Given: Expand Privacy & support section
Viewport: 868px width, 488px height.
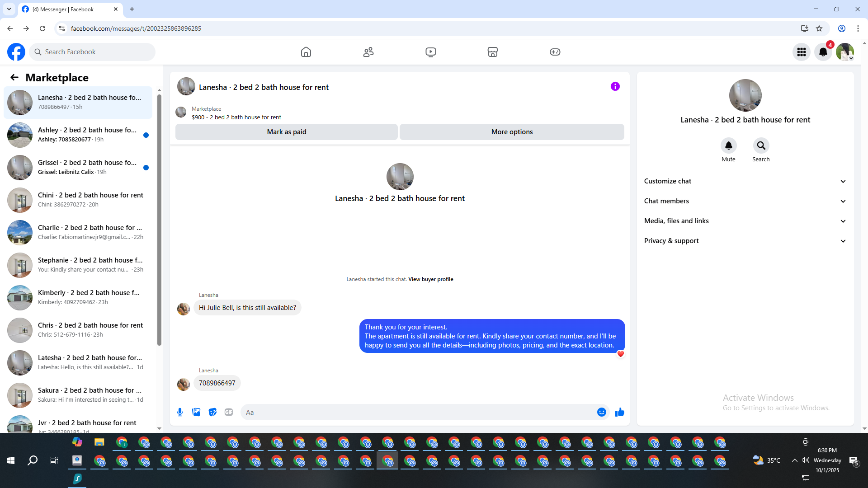Looking at the screenshot, I should coord(745,241).
